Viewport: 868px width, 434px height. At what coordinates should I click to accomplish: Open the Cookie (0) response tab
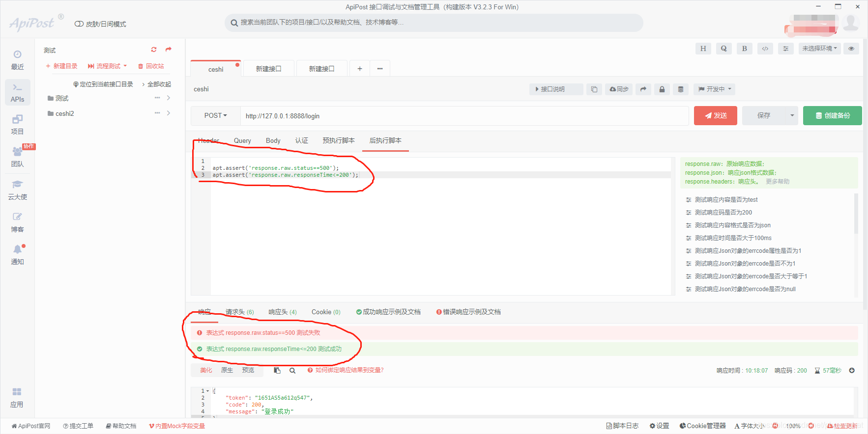326,312
